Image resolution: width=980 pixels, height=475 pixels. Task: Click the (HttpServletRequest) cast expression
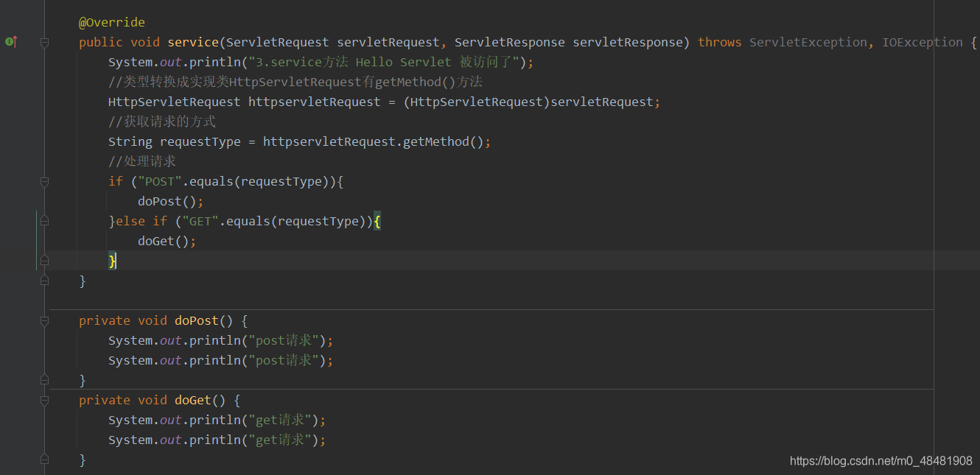point(477,102)
